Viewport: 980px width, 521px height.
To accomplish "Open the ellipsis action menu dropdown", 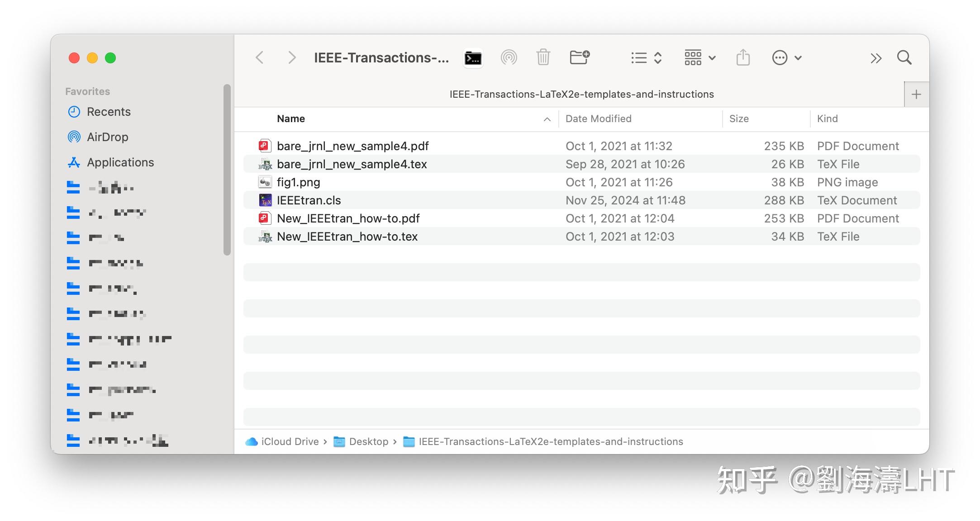I will tap(786, 58).
